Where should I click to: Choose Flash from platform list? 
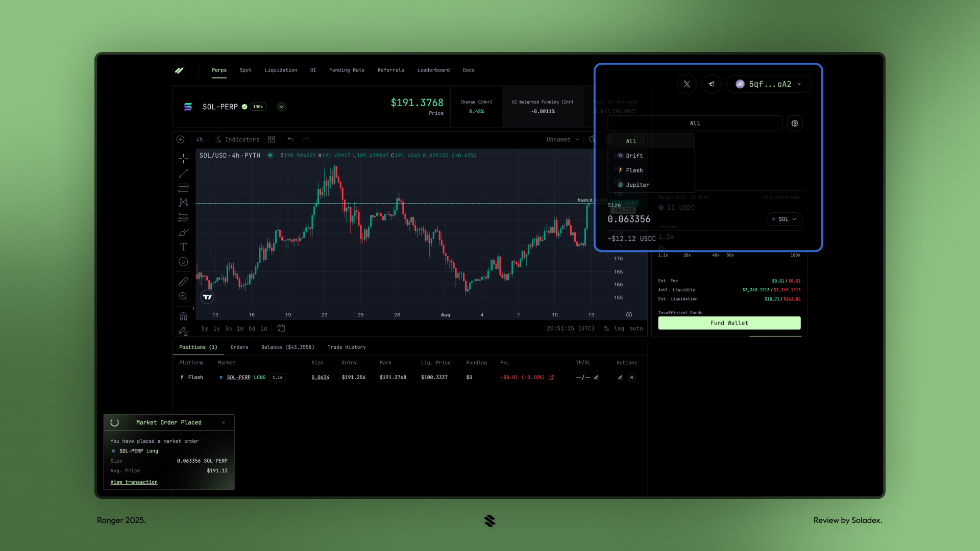651,170
